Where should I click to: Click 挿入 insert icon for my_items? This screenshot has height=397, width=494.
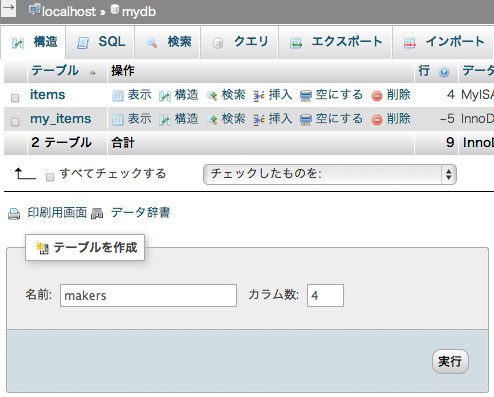pyautogui.click(x=259, y=120)
